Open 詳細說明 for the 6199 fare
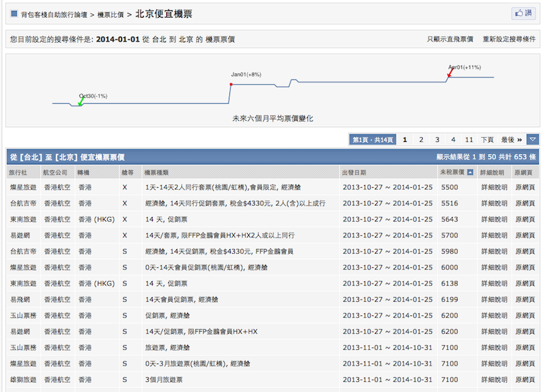The width and height of the screenshot is (543, 392). [x=494, y=299]
